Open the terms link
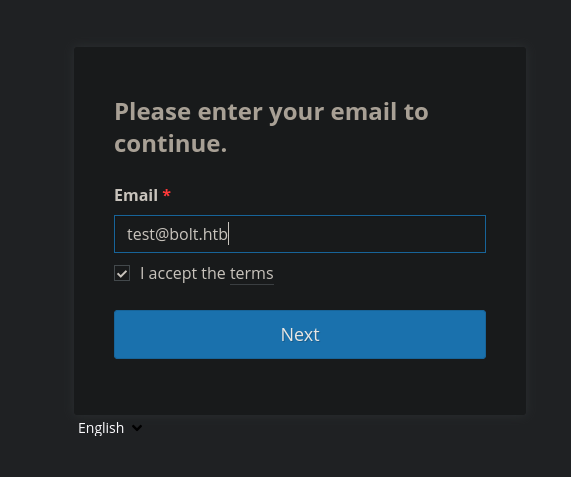This screenshot has height=477, width=571. (x=252, y=273)
